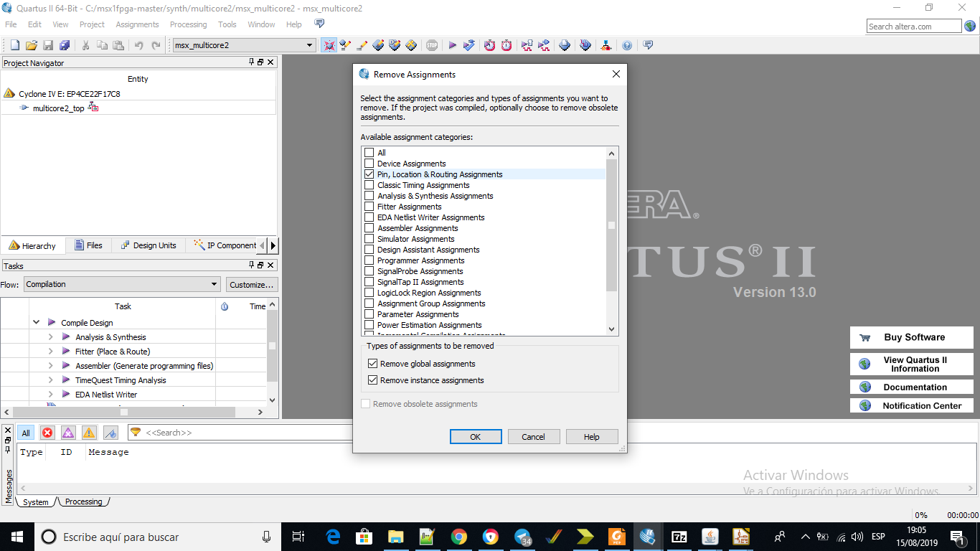Uncheck Pin, Location & Routing Assignments
Viewport: 980px width, 551px height.
pos(369,174)
